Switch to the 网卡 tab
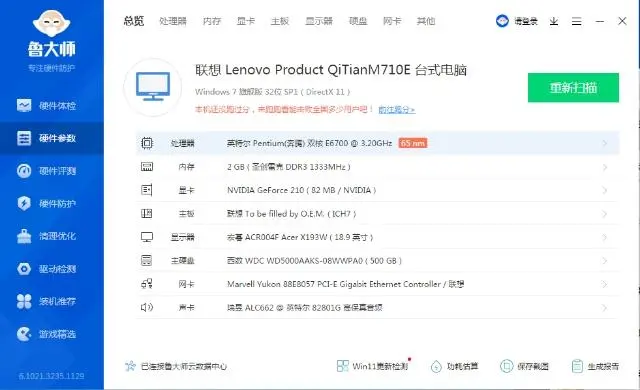This screenshot has width=640, height=390. click(392, 21)
